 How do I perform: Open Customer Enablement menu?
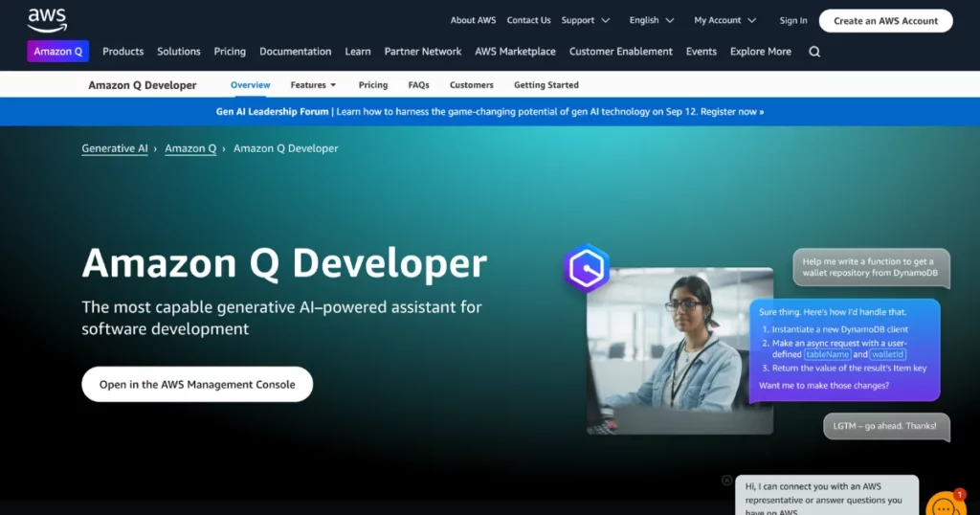(x=620, y=52)
